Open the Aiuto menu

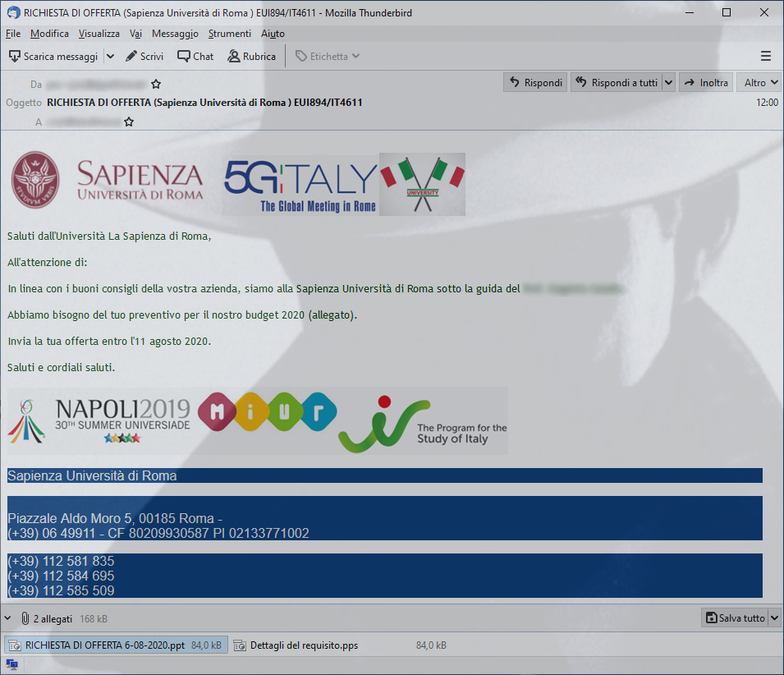tap(273, 34)
